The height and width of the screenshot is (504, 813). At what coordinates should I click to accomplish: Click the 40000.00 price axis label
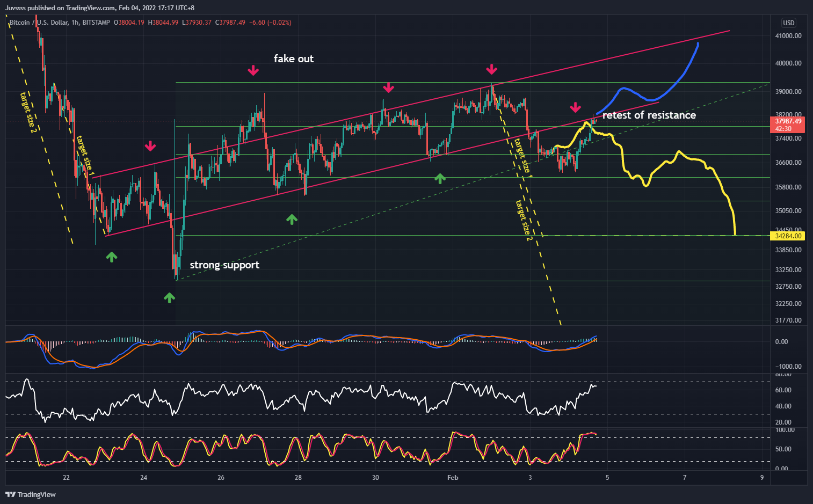point(788,63)
